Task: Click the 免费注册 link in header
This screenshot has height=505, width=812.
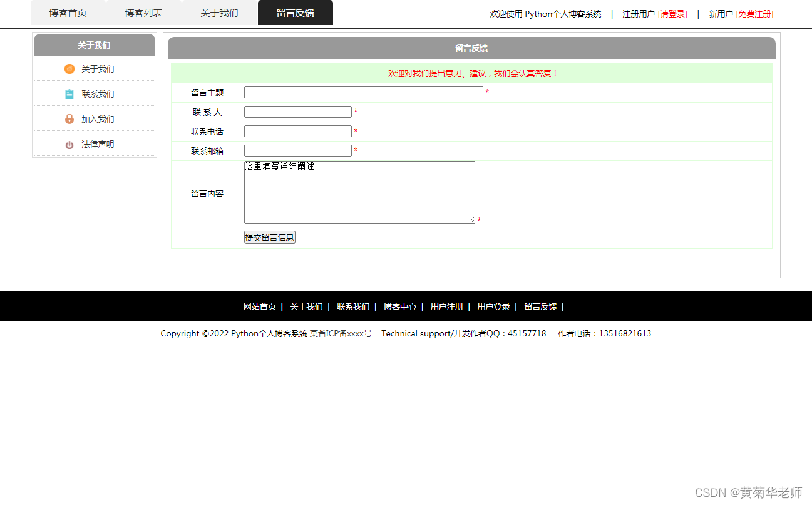Action: click(754, 14)
